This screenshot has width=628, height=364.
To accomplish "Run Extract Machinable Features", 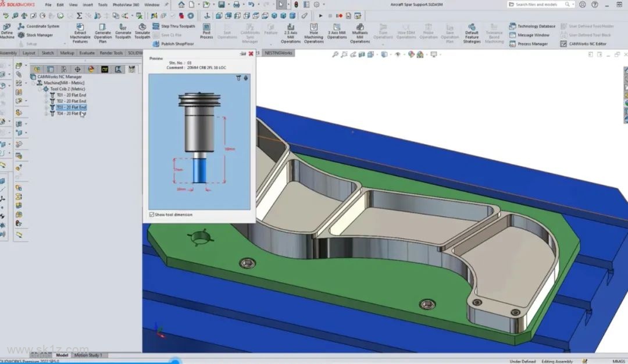I will 80,33.
